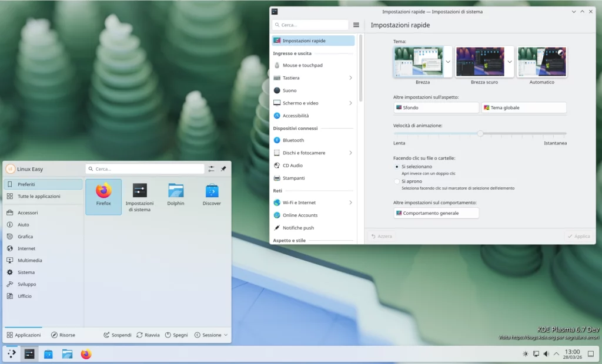Open the Tema globale settings button

point(523,107)
